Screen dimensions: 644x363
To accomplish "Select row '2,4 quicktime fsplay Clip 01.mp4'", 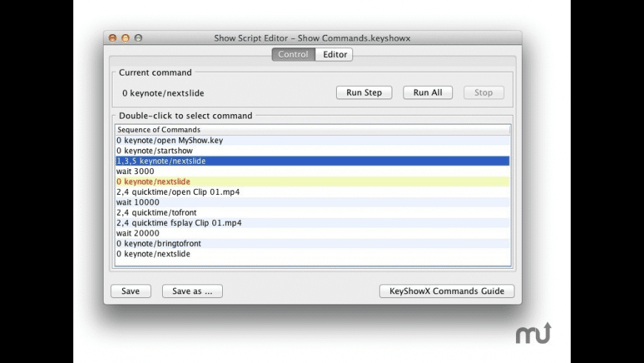I will click(312, 222).
